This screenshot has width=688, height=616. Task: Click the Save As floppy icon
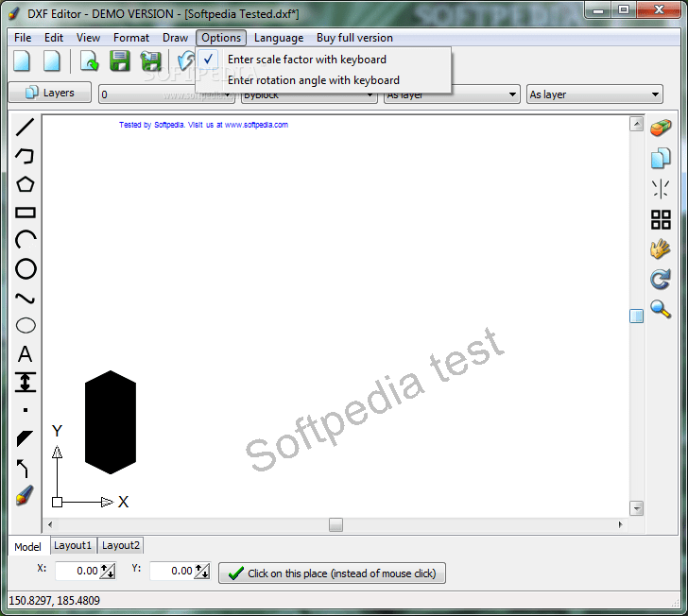tap(150, 61)
